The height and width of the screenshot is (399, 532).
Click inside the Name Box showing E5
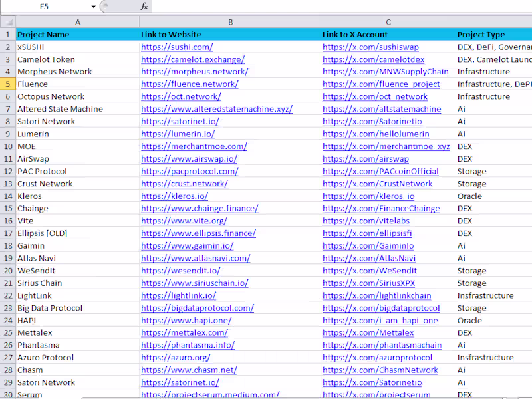44,7
